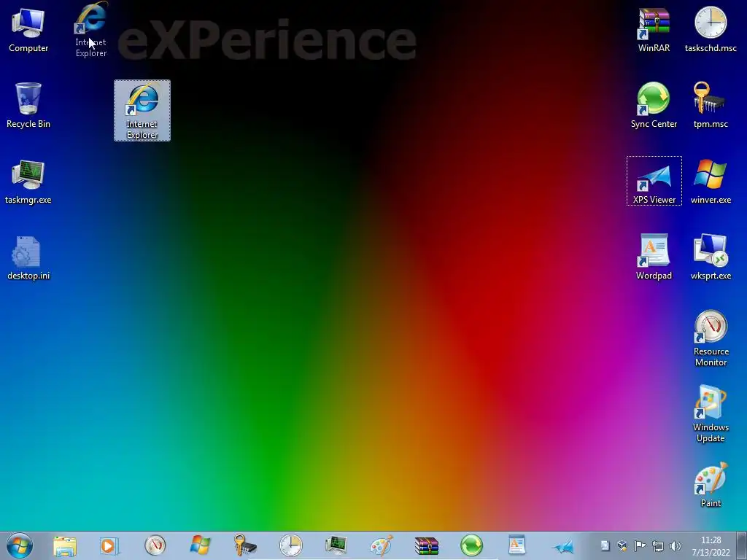
Task: Click the document icon in system tray
Action: 605,545
